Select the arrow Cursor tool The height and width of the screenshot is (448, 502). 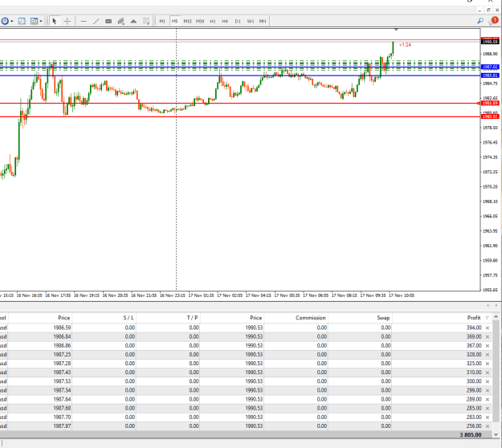pyautogui.click(x=55, y=22)
